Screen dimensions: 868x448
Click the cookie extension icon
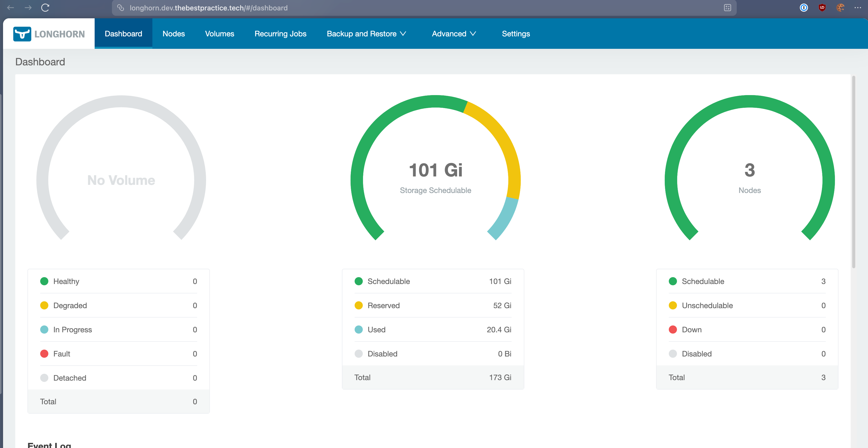840,8
